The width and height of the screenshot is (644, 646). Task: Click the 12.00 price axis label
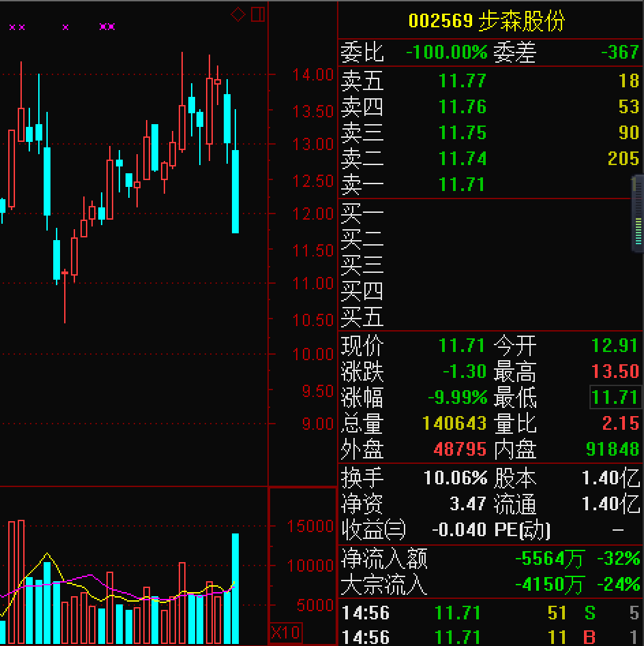(x=312, y=214)
